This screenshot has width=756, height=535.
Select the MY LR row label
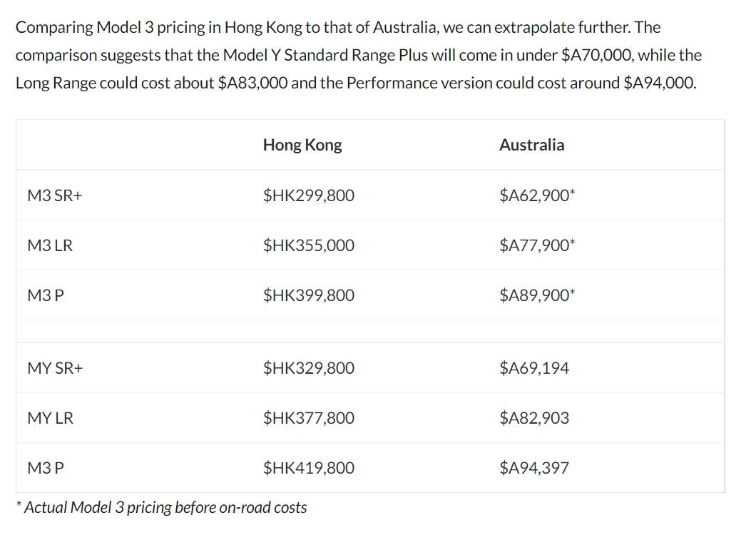coord(50,418)
